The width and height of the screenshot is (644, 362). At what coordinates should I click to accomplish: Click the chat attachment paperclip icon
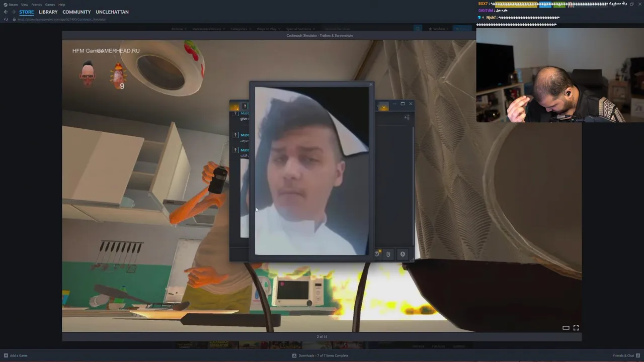click(x=388, y=254)
